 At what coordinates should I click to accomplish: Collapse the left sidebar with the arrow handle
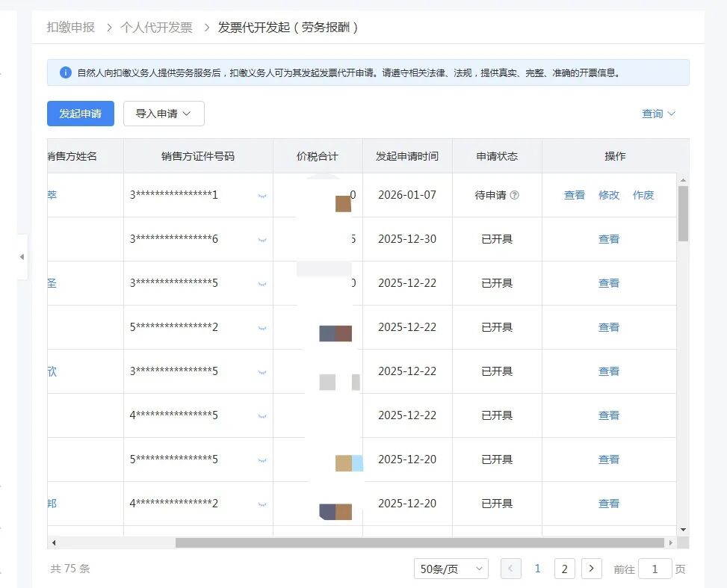point(22,256)
